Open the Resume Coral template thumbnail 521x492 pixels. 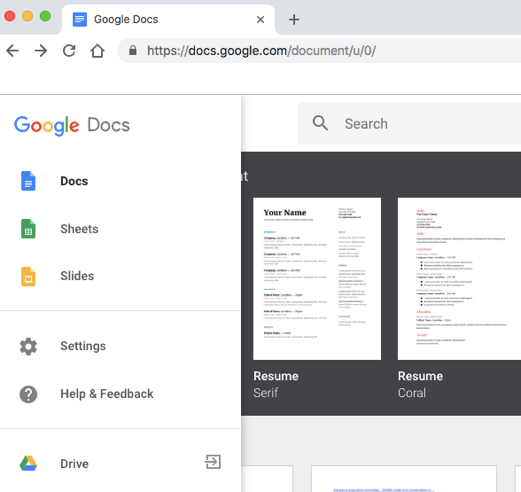(459, 279)
